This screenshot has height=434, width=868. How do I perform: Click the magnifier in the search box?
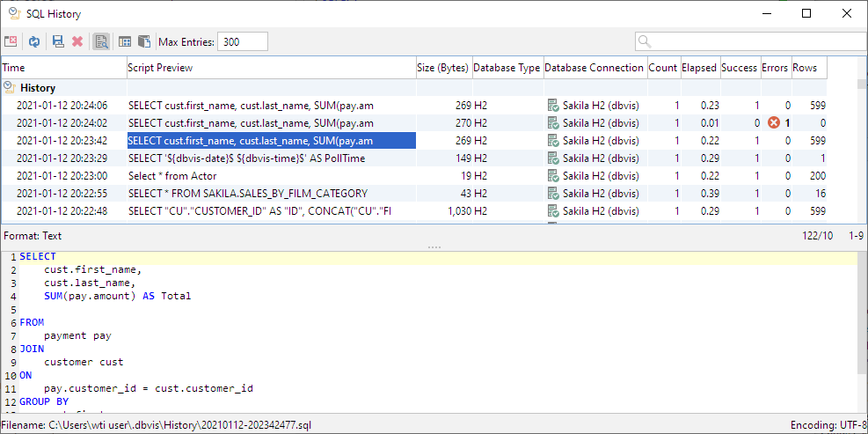(645, 41)
